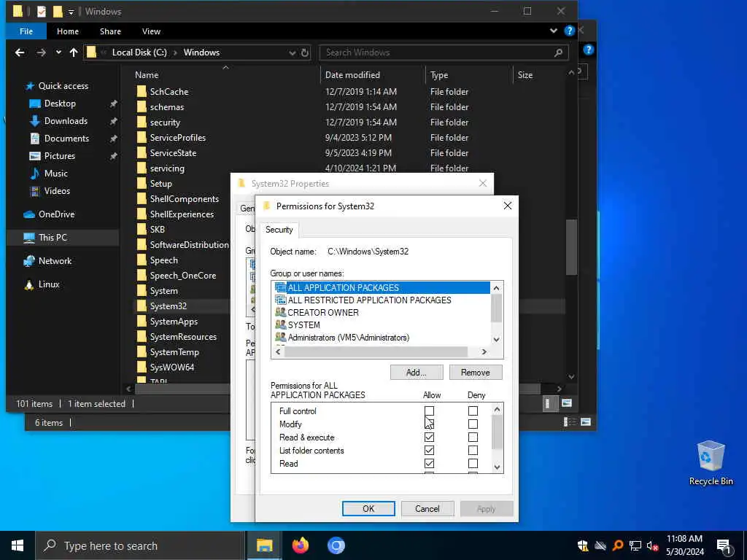Click the Windows Security shield tray icon

tap(583, 546)
